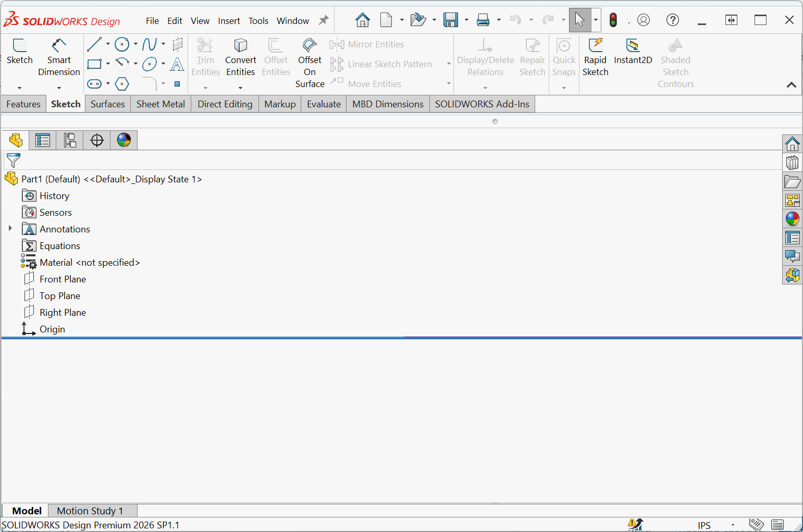803x532 pixels.
Task: Open unit system arrow beside IPS
Action: 733,525
